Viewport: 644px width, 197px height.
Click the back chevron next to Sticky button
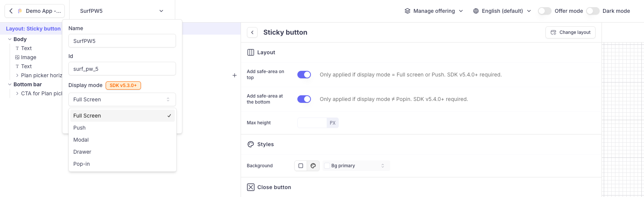coord(252,32)
